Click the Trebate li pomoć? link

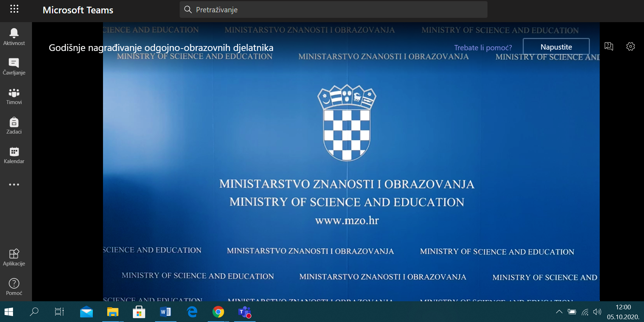(x=483, y=47)
